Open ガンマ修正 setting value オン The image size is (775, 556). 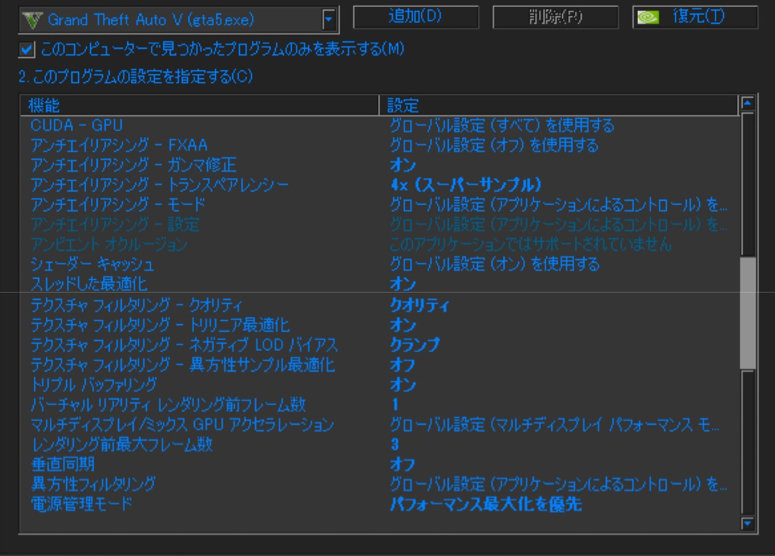point(402,165)
